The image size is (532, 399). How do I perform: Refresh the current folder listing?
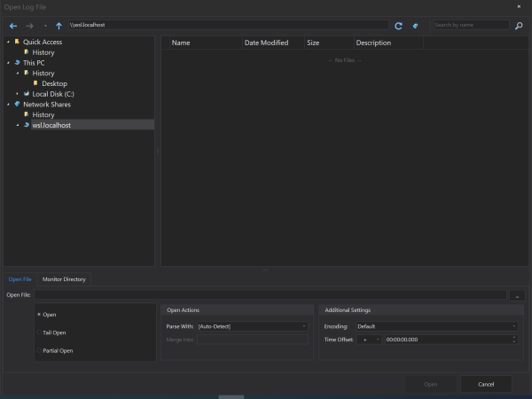pos(398,26)
